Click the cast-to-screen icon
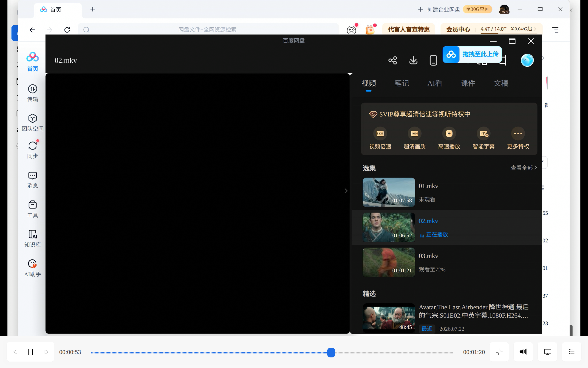 tap(547, 352)
